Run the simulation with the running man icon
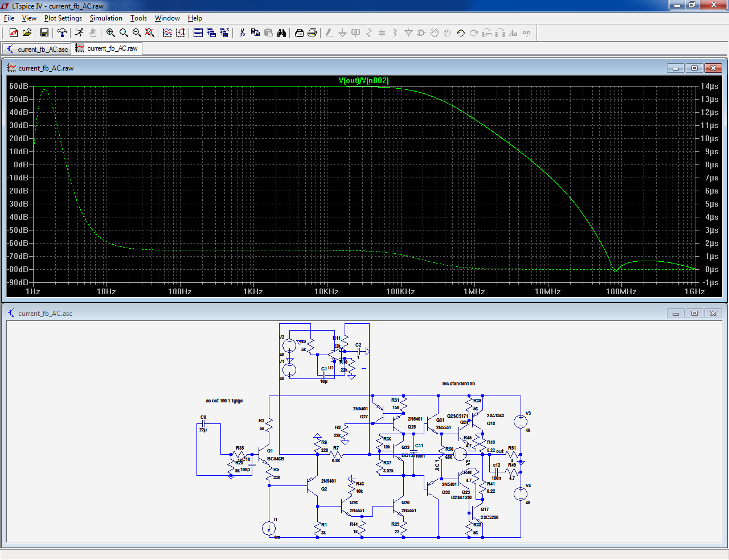Viewport: 729px width, 560px height. point(79,33)
